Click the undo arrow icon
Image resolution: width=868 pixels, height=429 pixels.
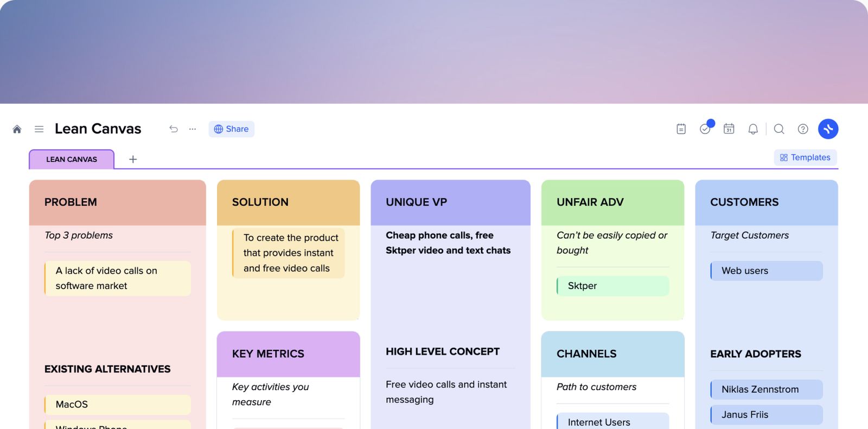point(174,129)
